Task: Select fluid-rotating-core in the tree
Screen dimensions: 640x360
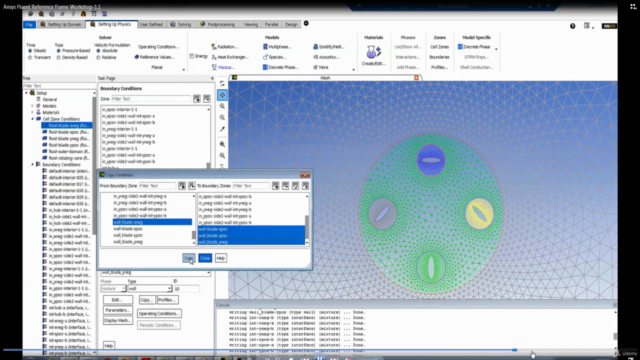Action: click(x=68, y=158)
